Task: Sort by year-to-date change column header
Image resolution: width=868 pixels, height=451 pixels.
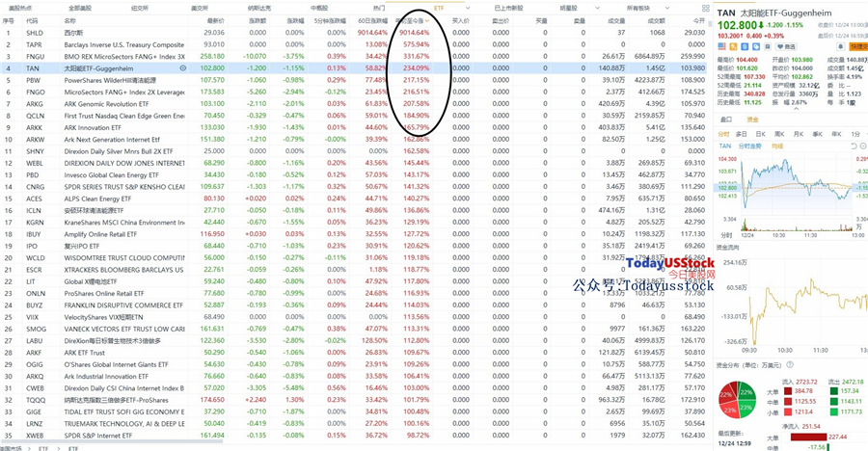Action: (413, 20)
